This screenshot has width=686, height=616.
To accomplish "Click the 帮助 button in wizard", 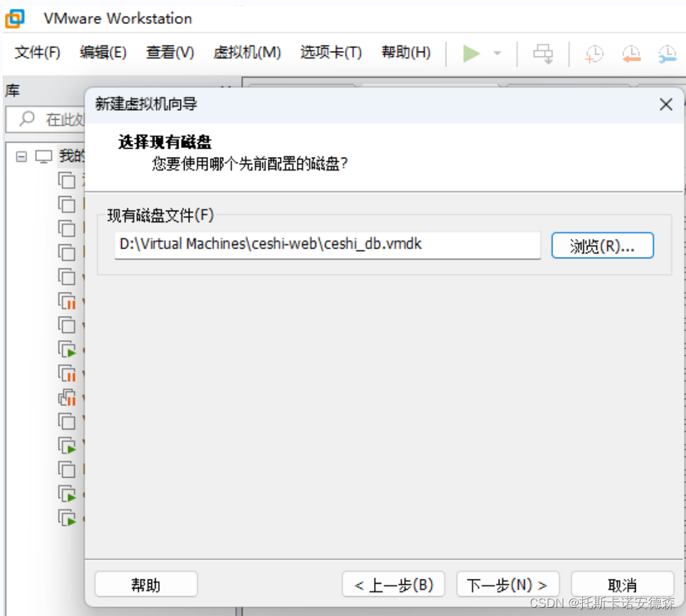I will coord(146,584).
